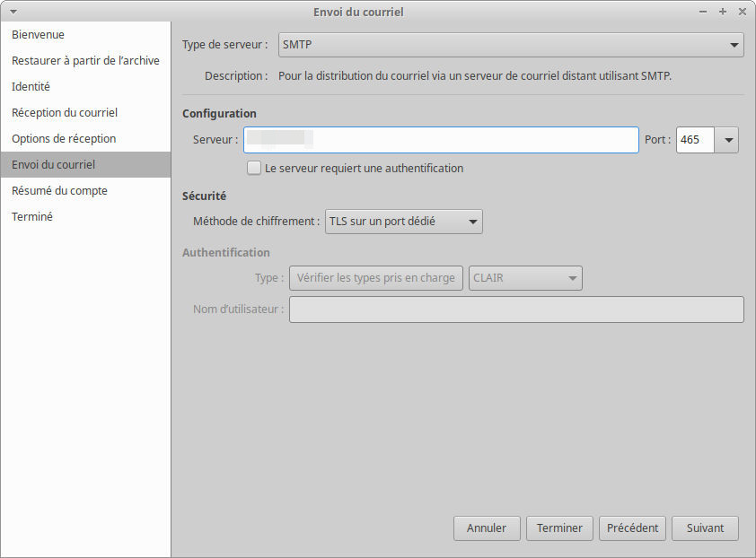Screen dimensions: 756x558
Task: Switch to the Identité page
Action: (x=31, y=87)
